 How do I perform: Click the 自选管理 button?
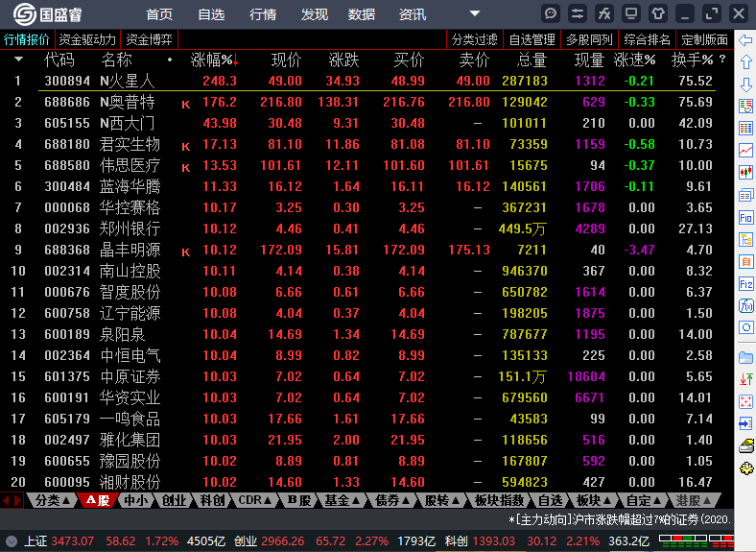532,39
